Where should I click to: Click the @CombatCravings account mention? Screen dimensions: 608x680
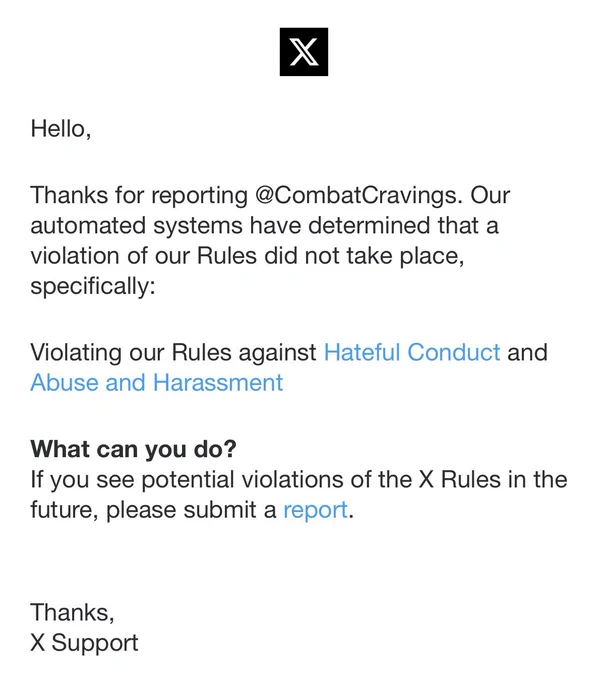pos(356,195)
